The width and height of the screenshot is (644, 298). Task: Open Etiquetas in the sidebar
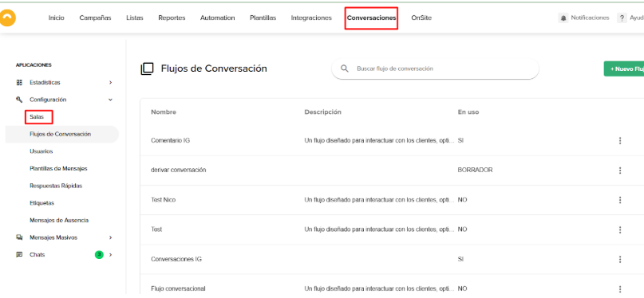[41, 203]
